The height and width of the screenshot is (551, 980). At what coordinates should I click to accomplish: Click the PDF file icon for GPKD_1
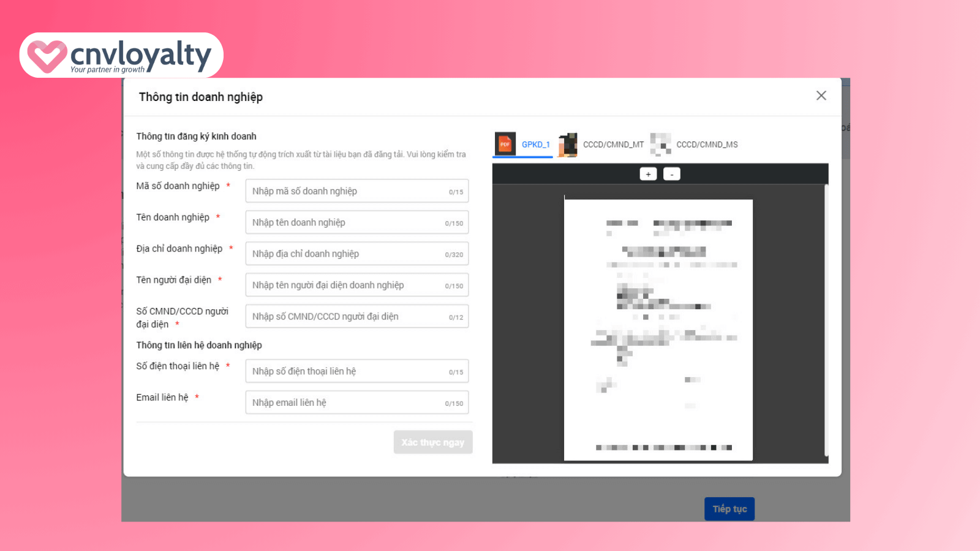pyautogui.click(x=505, y=144)
